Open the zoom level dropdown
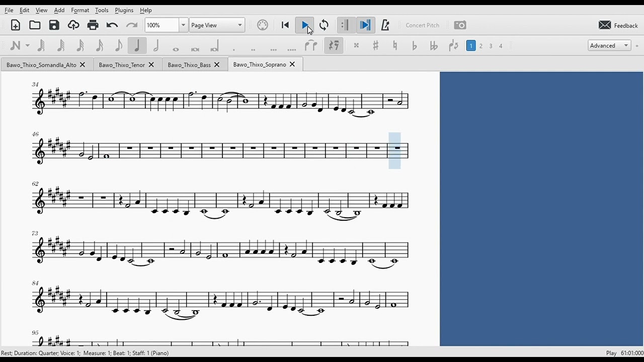Viewport: 644px width, 362px height. click(x=183, y=25)
